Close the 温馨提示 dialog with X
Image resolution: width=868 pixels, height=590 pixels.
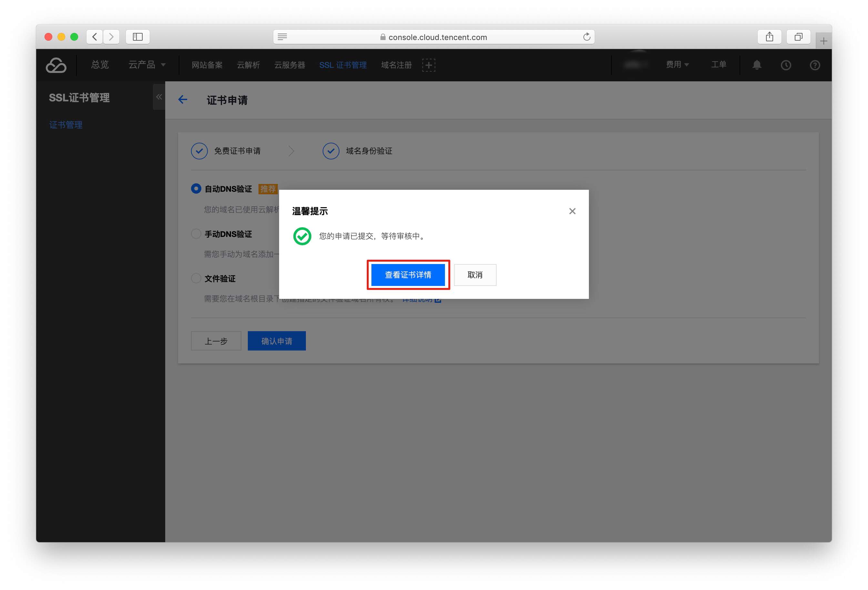(x=572, y=211)
